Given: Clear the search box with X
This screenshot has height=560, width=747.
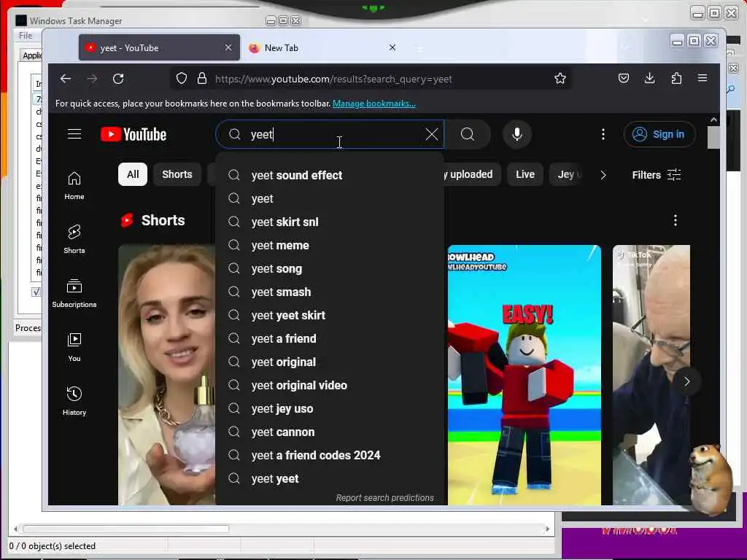Looking at the screenshot, I should coord(432,134).
